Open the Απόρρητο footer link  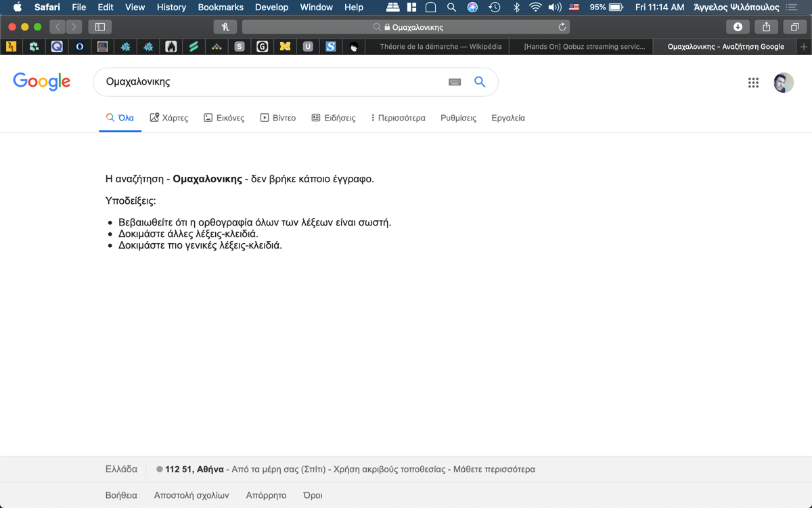coord(266,495)
